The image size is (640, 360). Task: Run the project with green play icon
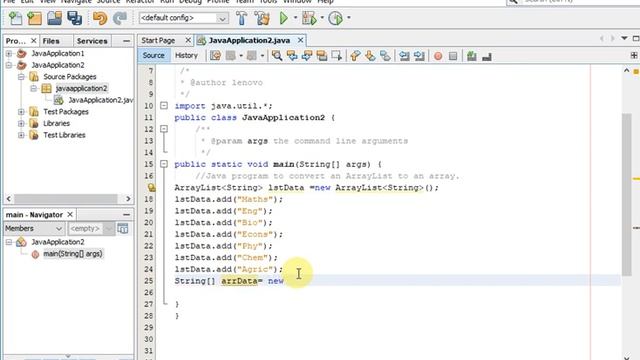284,18
